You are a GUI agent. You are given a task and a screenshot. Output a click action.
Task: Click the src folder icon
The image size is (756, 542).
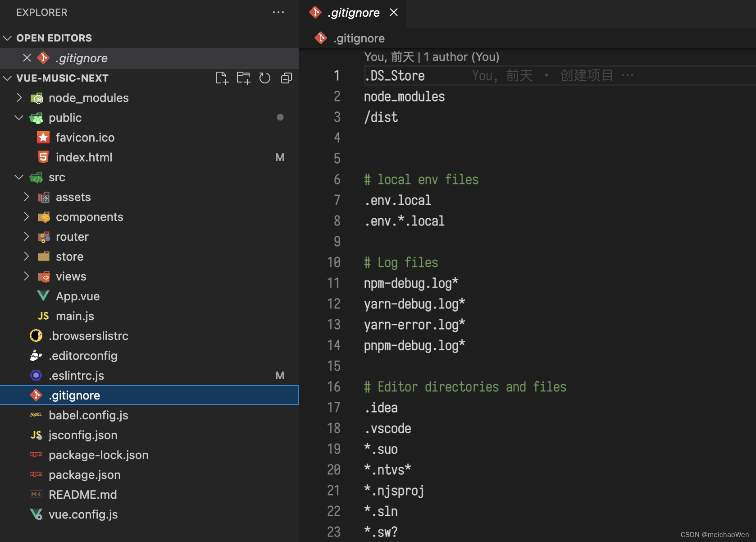pos(36,177)
